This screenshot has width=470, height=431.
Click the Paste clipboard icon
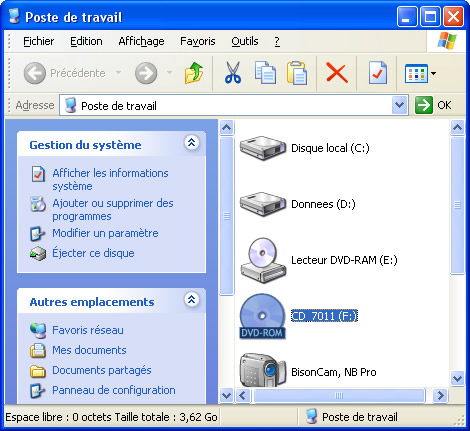297,73
